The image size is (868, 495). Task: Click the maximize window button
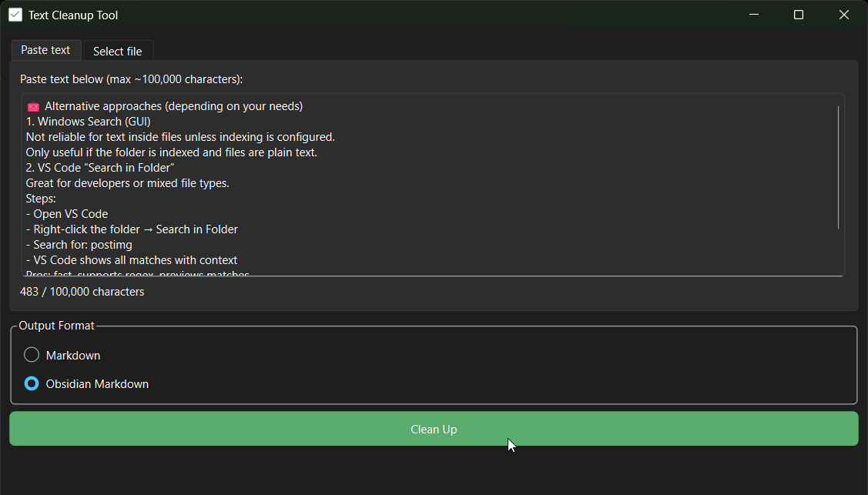pyautogui.click(x=799, y=15)
